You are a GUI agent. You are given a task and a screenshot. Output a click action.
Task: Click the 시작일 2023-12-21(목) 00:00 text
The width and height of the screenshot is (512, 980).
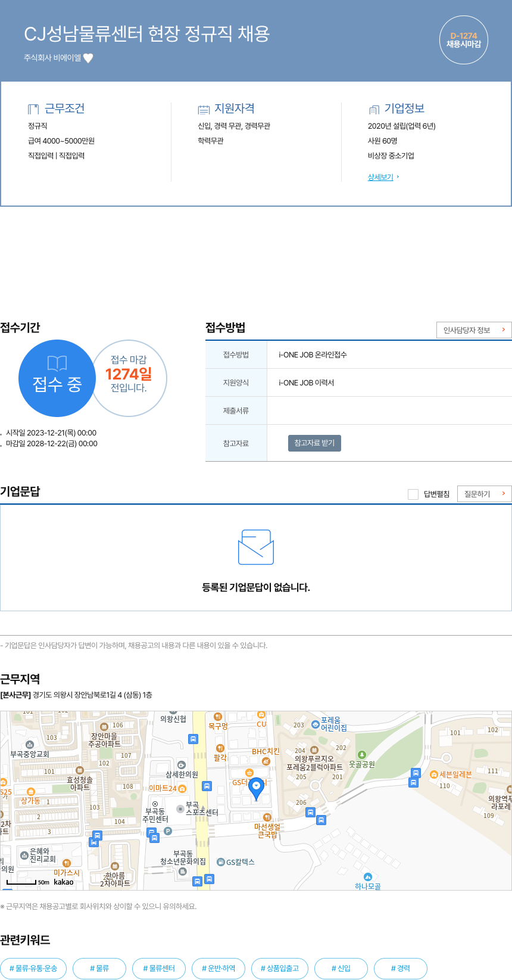tap(51, 433)
